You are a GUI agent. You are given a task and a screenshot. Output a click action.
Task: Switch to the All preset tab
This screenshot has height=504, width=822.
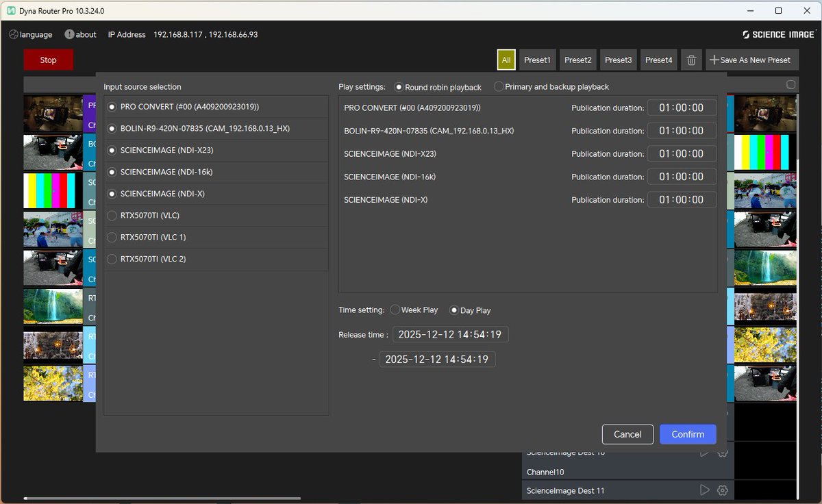pos(506,60)
